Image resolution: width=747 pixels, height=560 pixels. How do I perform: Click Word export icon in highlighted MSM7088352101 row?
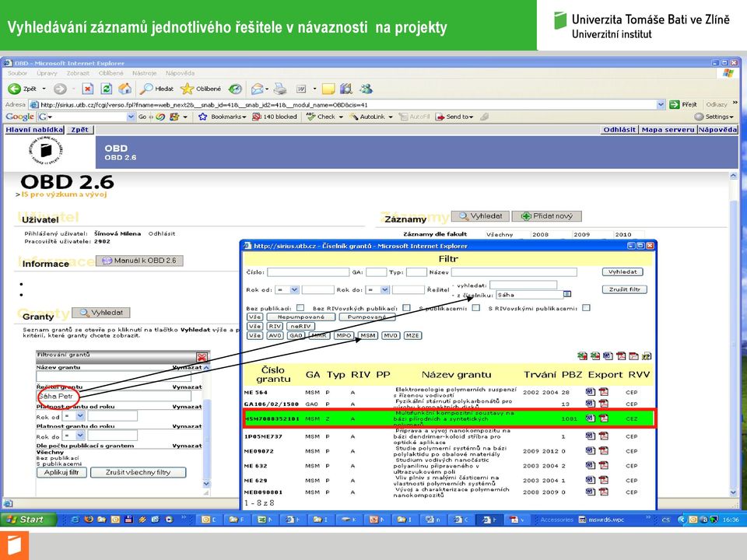(x=591, y=418)
